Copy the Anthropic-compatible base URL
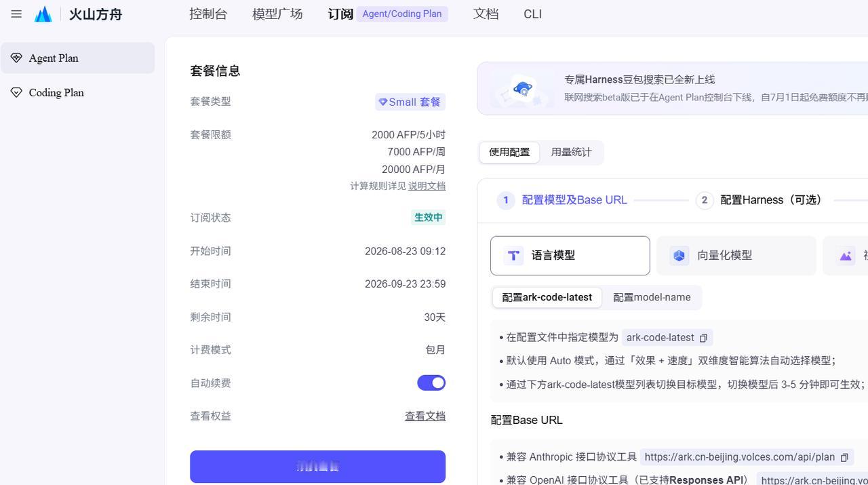Image resolution: width=868 pixels, height=485 pixels. (x=844, y=457)
